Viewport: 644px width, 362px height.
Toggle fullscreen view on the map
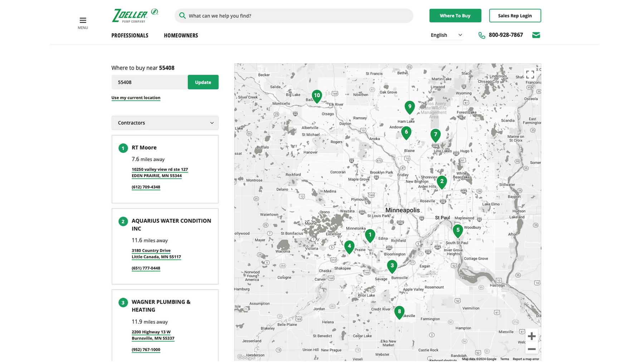(x=530, y=74)
